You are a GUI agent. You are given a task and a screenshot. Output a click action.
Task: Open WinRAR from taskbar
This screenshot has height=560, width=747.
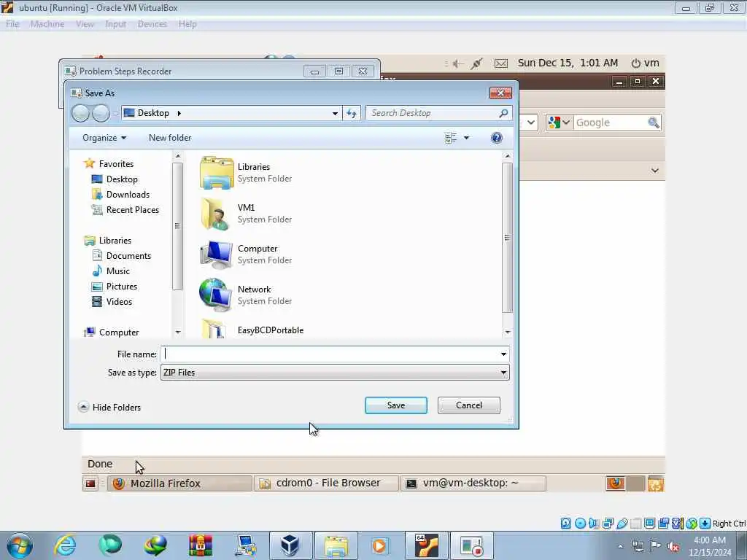click(x=201, y=545)
